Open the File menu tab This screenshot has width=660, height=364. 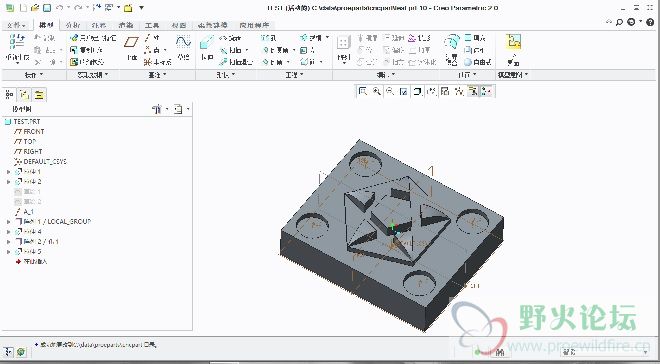click(17, 25)
